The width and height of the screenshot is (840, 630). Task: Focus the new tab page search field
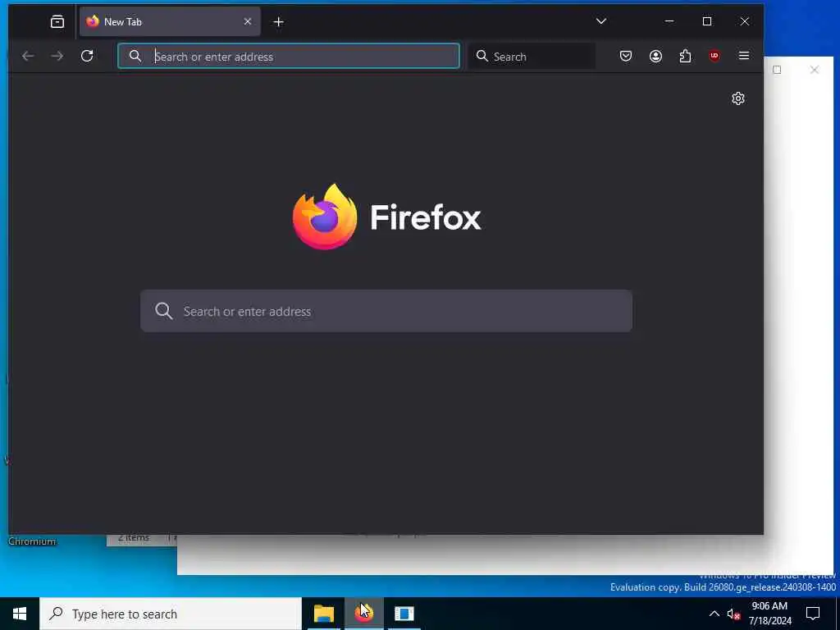386,311
